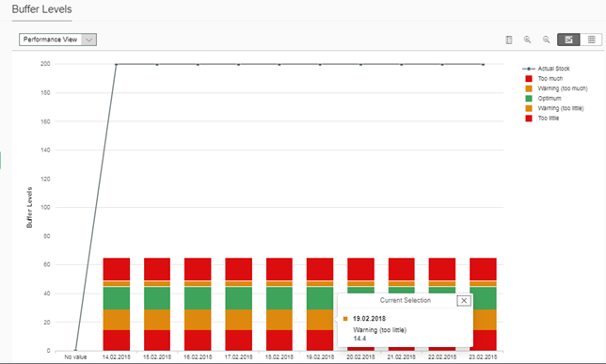This screenshot has width=606, height=364.
Task: Click the Actual Stock legend entry
Action: pyautogui.click(x=546, y=69)
